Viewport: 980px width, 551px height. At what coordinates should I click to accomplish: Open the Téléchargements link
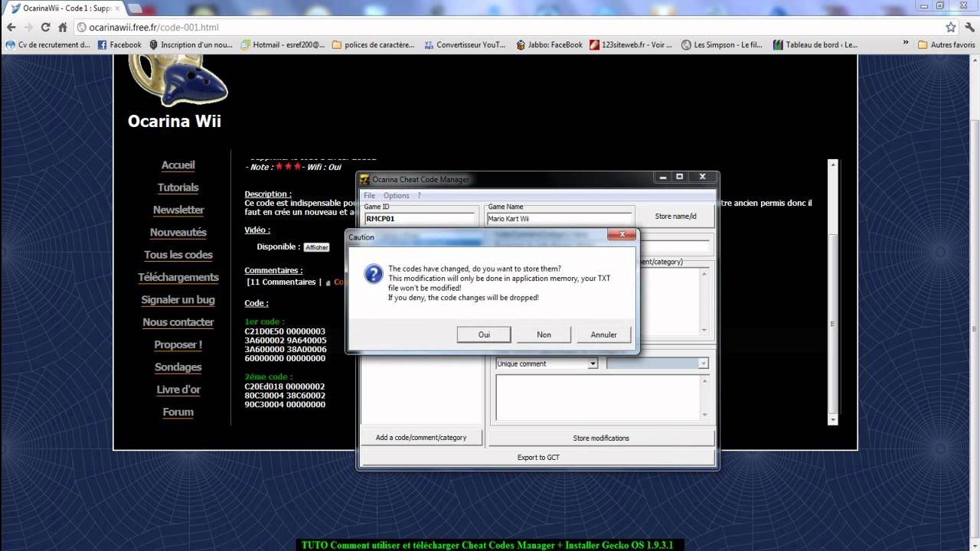pyautogui.click(x=178, y=277)
